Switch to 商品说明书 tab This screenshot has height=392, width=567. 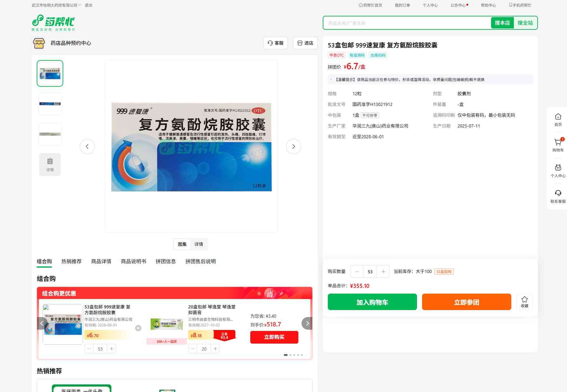tap(134, 261)
